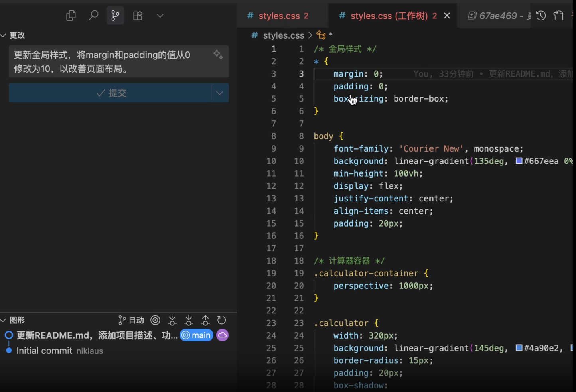Collapse the 更改 section

pyautogui.click(x=13, y=35)
